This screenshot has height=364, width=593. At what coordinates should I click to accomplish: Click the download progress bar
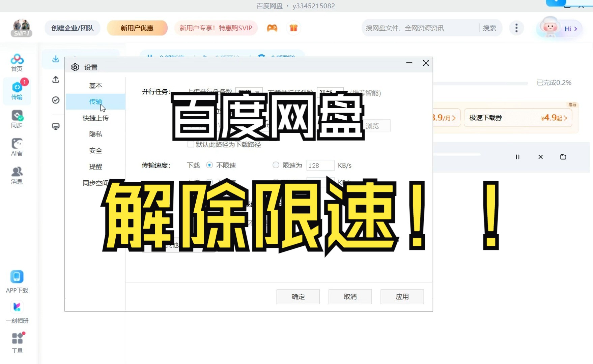457,154
